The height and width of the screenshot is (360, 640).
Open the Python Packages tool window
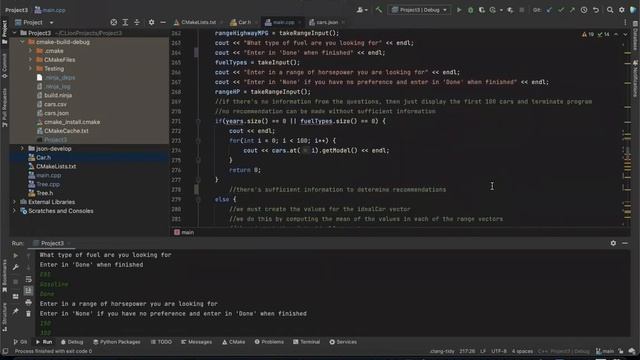[117, 342]
